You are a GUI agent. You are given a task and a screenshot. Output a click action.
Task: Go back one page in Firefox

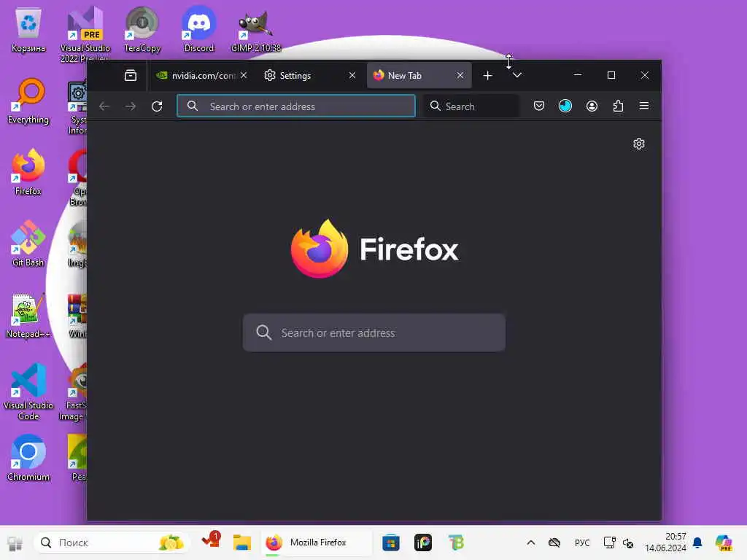point(104,106)
